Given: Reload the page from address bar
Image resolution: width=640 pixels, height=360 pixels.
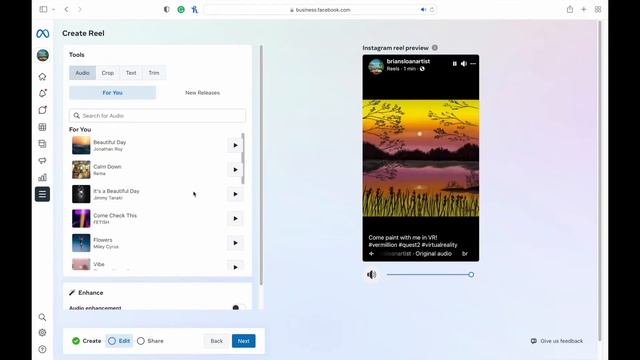Looking at the screenshot, I should click(432, 9).
